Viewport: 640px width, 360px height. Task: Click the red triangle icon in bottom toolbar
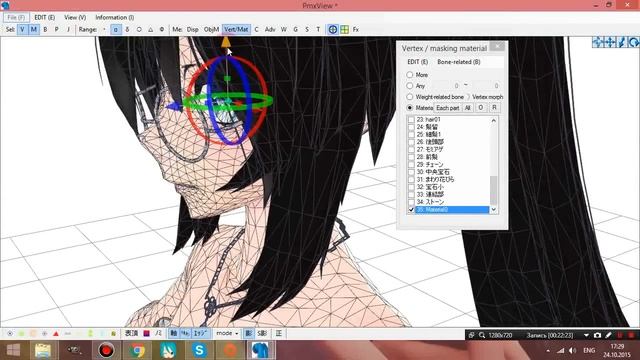[56, 334]
